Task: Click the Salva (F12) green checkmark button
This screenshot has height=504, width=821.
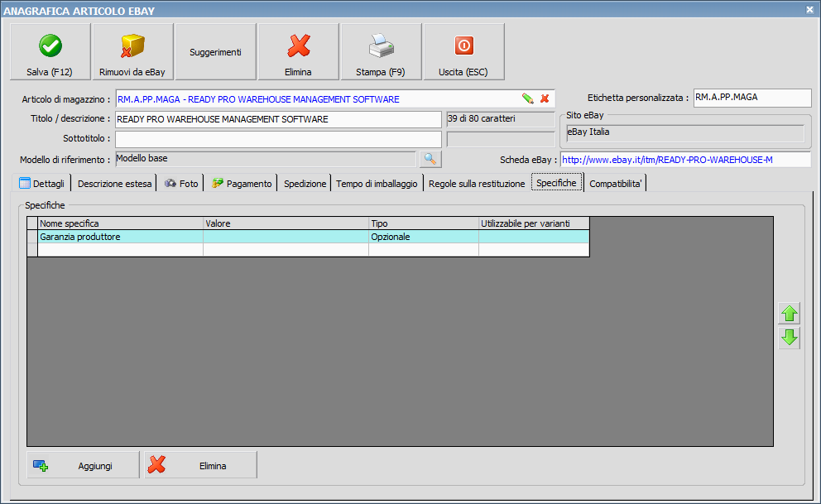Action: pyautogui.click(x=50, y=52)
